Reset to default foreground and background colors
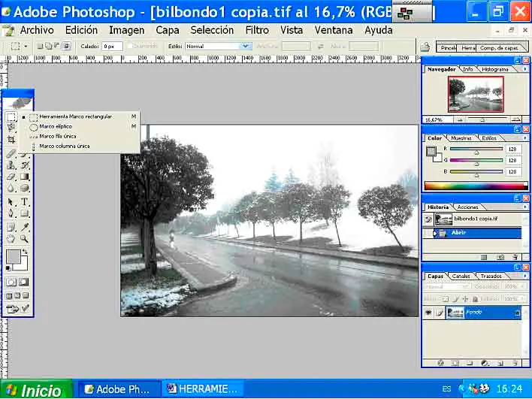Image resolution: width=532 pixels, height=399 pixels. coord(8,268)
